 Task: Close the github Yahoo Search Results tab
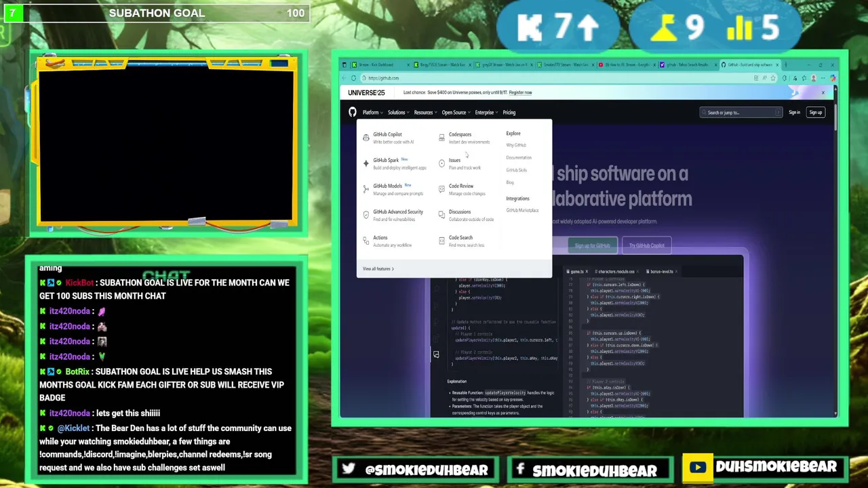click(x=715, y=65)
